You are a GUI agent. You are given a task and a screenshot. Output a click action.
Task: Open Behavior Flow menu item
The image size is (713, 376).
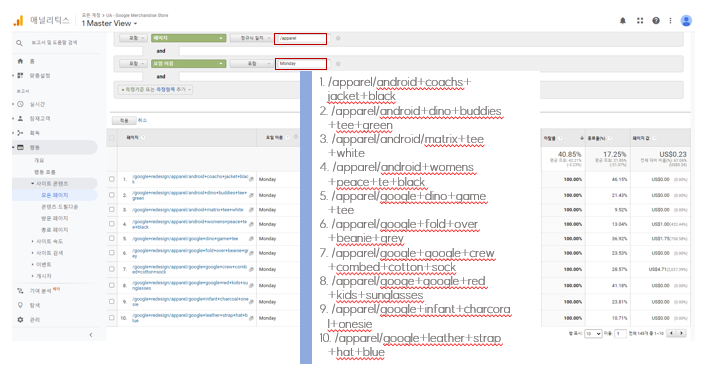tap(45, 172)
